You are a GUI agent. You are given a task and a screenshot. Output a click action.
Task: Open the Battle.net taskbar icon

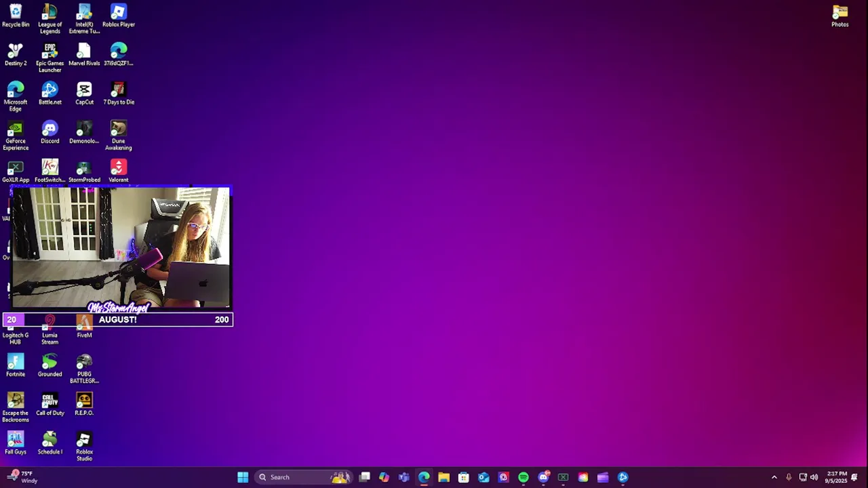point(623,477)
